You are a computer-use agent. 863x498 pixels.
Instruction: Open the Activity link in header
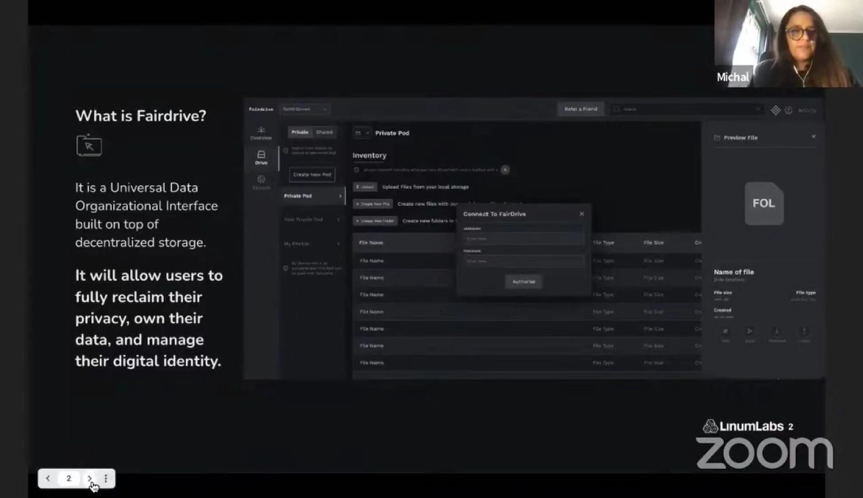point(807,111)
